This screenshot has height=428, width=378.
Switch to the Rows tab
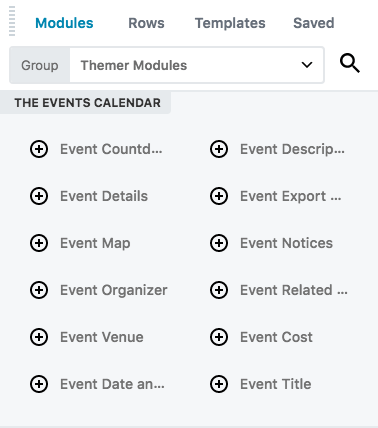coord(146,23)
